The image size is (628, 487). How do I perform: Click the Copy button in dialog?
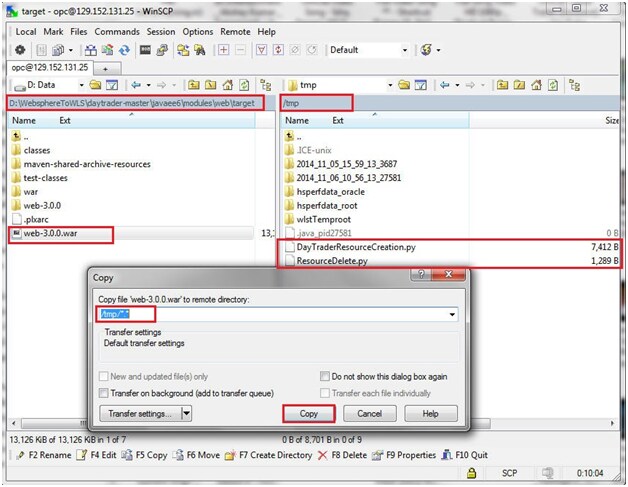coord(308,414)
